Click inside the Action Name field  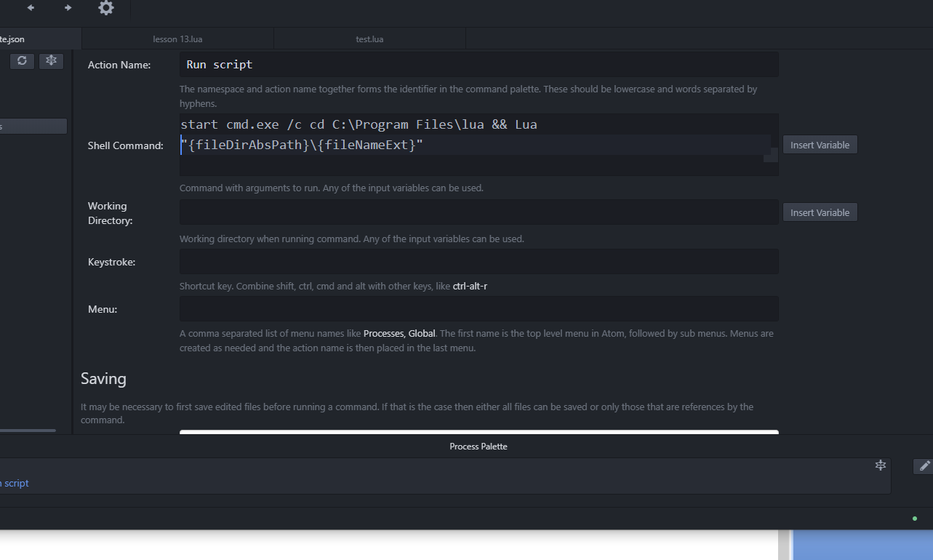click(478, 64)
